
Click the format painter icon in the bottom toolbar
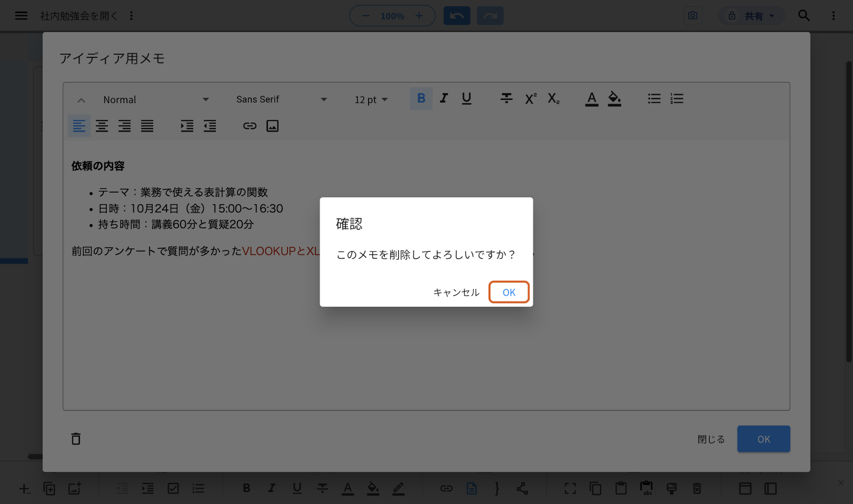click(x=672, y=489)
